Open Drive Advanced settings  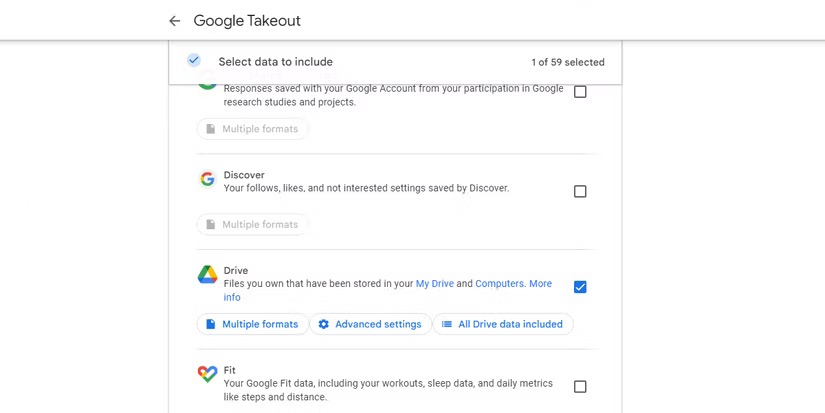(x=370, y=325)
